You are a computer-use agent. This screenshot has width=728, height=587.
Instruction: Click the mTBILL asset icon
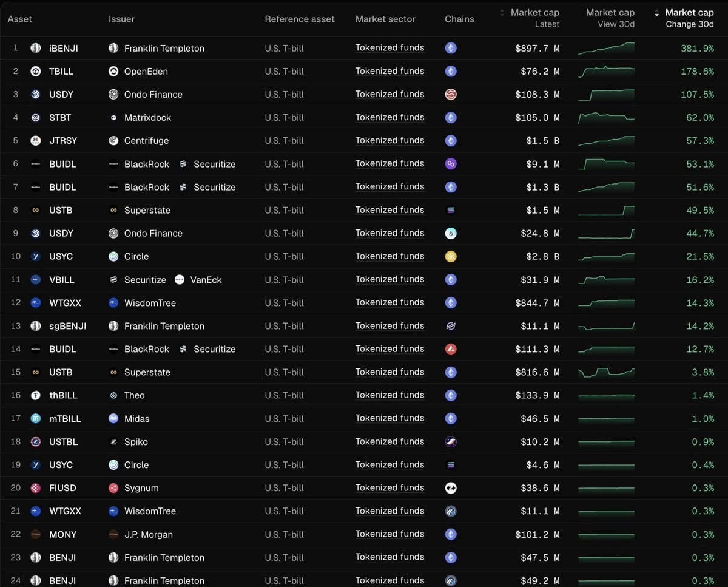[x=36, y=418]
